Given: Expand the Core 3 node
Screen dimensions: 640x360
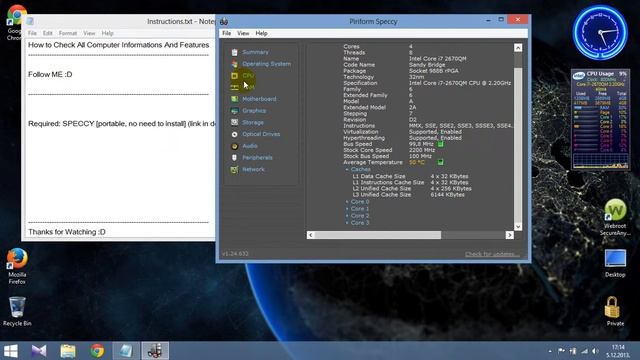Looking at the screenshot, I should tap(347, 223).
